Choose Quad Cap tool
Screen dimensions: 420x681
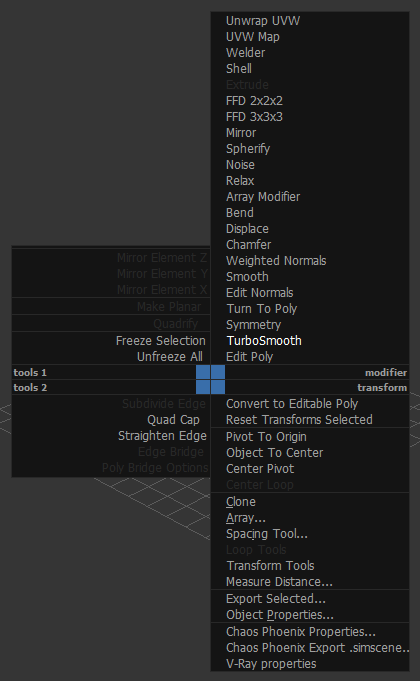tap(173, 420)
